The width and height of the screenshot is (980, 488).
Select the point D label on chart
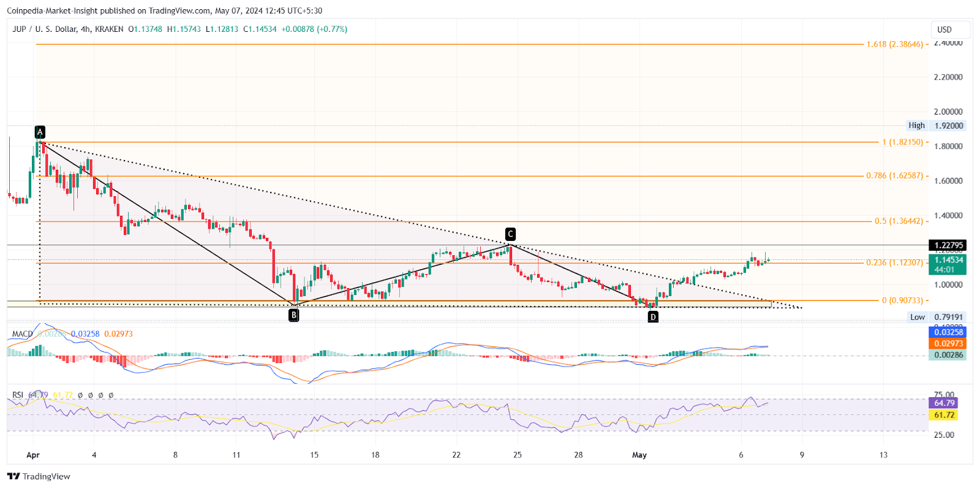click(653, 316)
